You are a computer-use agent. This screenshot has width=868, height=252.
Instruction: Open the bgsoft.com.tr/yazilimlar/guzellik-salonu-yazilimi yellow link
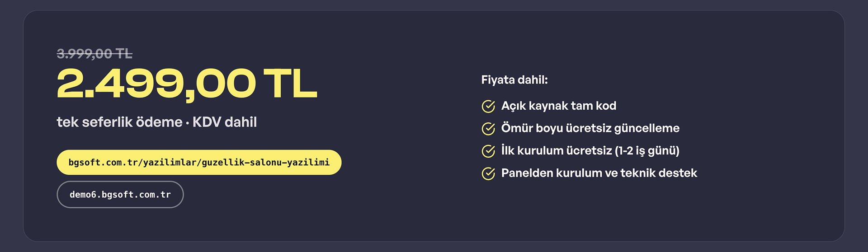click(199, 162)
